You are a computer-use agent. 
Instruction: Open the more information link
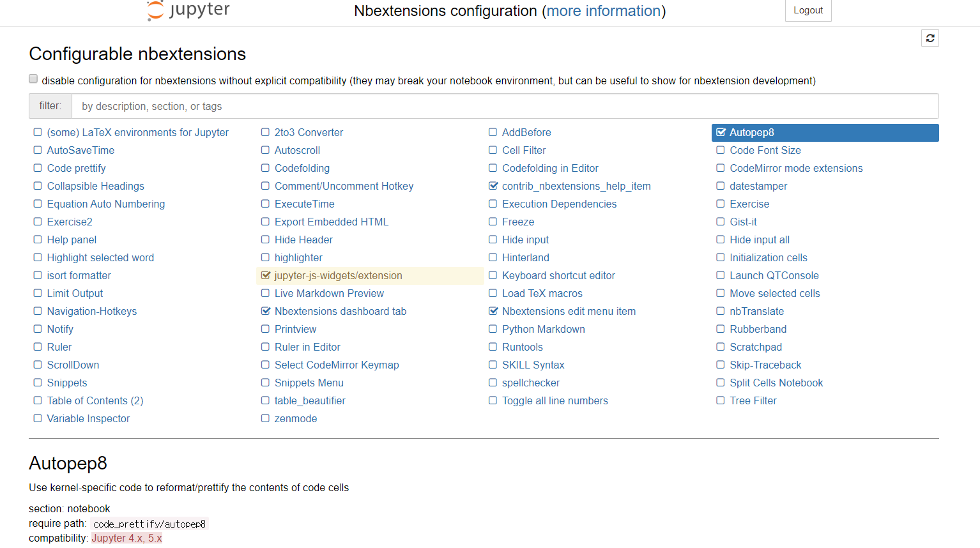(x=604, y=11)
